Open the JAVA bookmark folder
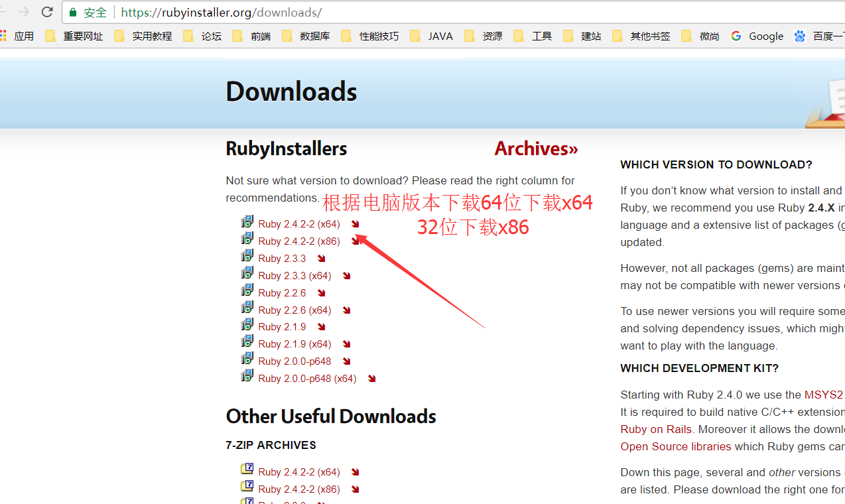845x504 pixels. coord(432,36)
